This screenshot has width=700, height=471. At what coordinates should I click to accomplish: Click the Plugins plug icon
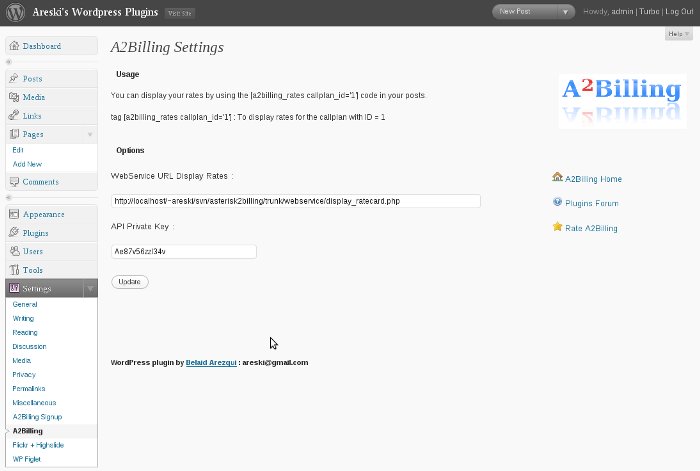point(13,233)
